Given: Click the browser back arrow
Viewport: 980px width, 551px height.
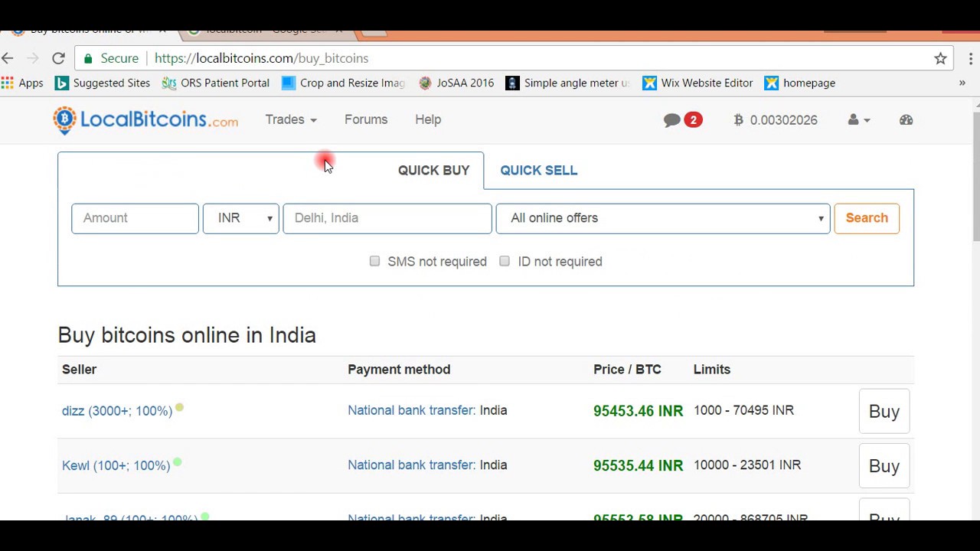Looking at the screenshot, I should 8,58.
